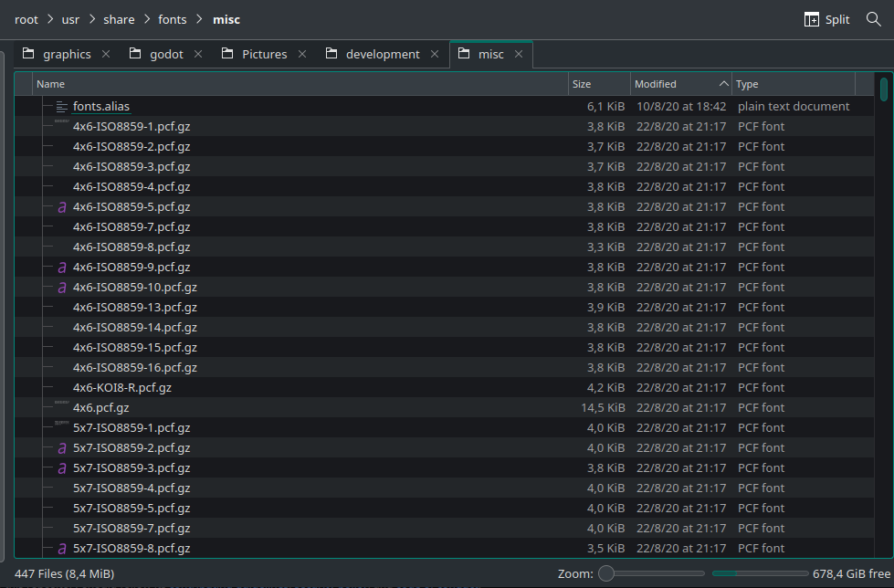894x588 pixels.
Task: Open the chevron after root in breadcrumb
Action: [x=50, y=19]
